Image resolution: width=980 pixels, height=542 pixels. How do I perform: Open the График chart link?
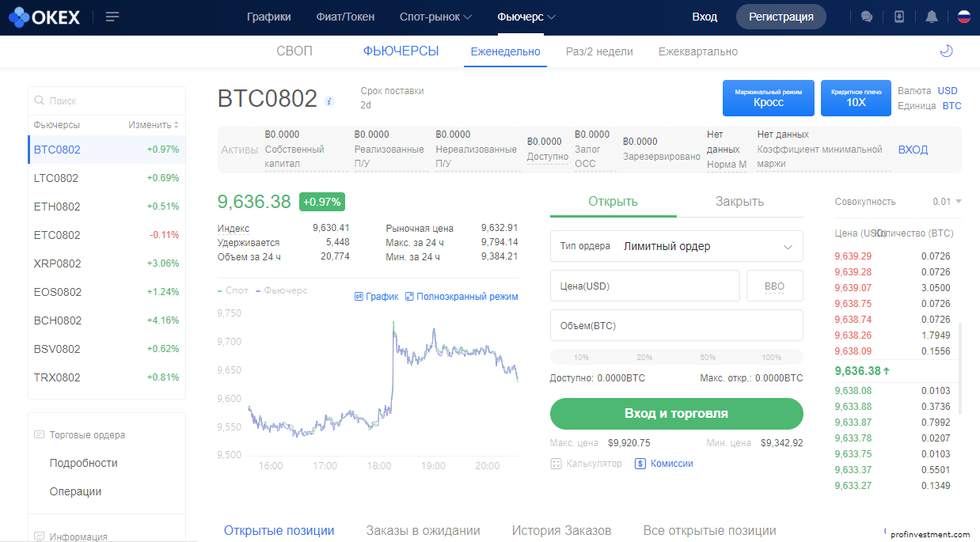[x=377, y=297]
